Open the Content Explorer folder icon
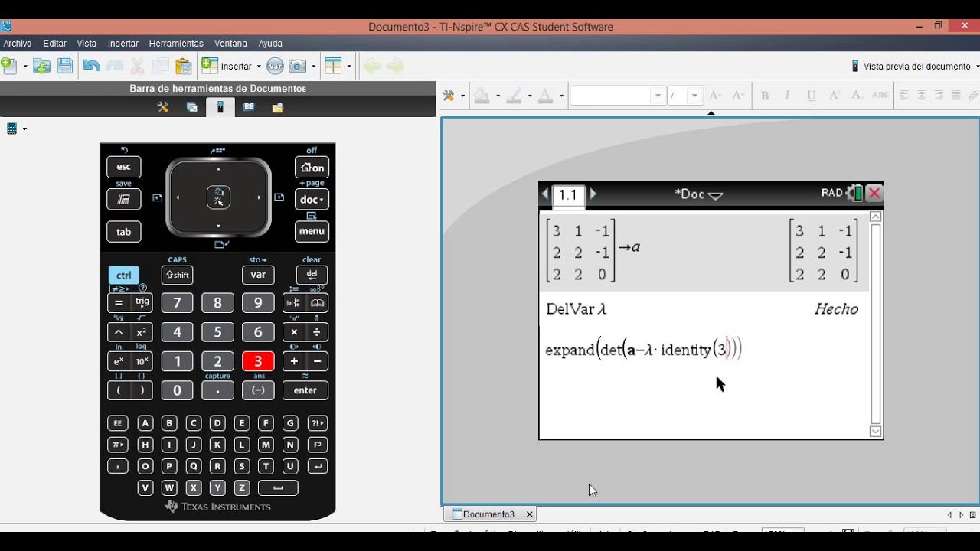The height and width of the screenshot is (551, 980). click(277, 107)
